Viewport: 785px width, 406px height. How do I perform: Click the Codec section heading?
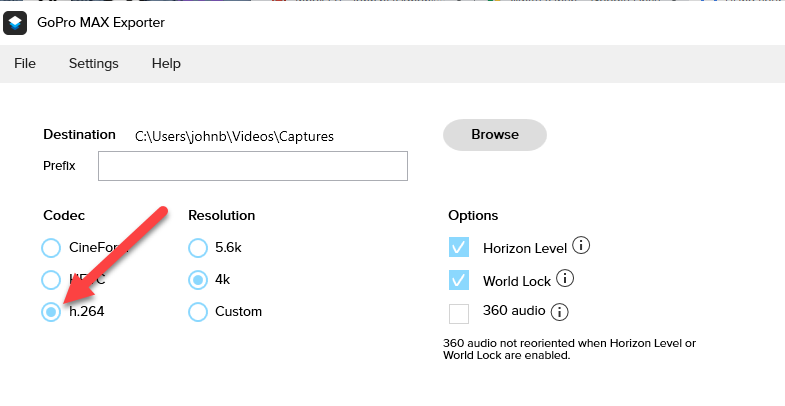click(x=64, y=215)
